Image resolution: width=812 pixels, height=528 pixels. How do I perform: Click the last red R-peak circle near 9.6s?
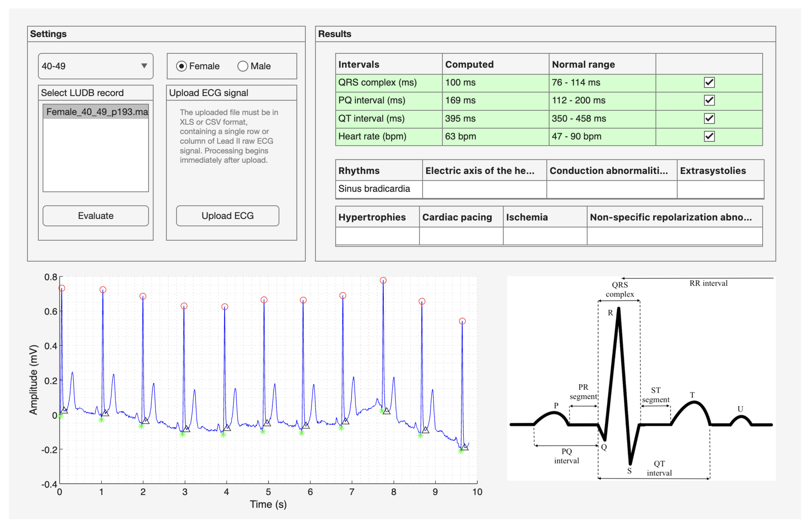pyautogui.click(x=462, y=321)
